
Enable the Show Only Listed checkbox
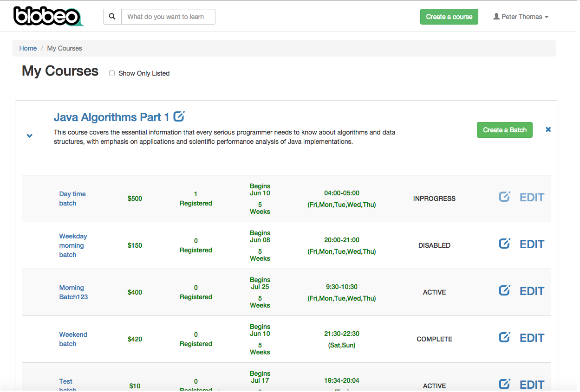(x=112, y=73)
